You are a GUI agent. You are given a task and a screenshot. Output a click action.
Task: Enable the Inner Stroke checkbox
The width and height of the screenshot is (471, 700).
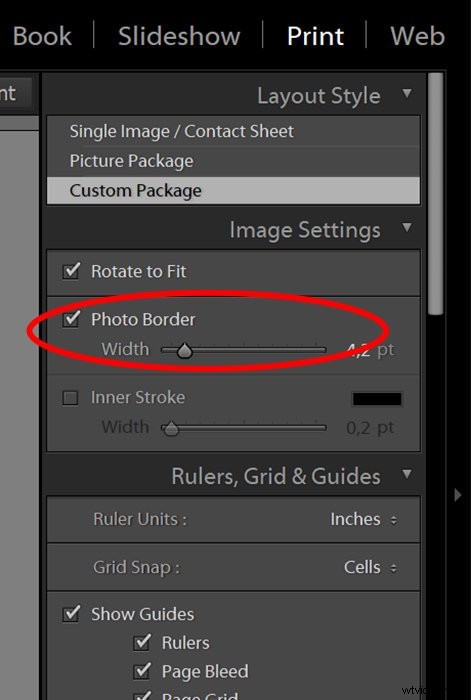[71, 398]
